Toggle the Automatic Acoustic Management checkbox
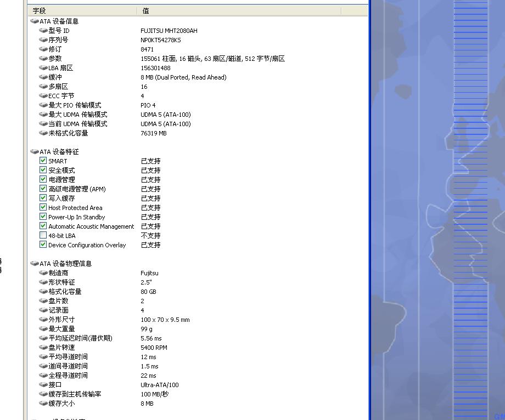 tap(43, 226)
